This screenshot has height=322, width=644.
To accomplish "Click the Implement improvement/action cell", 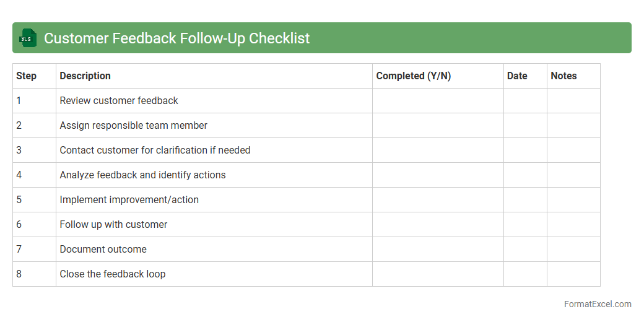I will (x=129, y=200).
